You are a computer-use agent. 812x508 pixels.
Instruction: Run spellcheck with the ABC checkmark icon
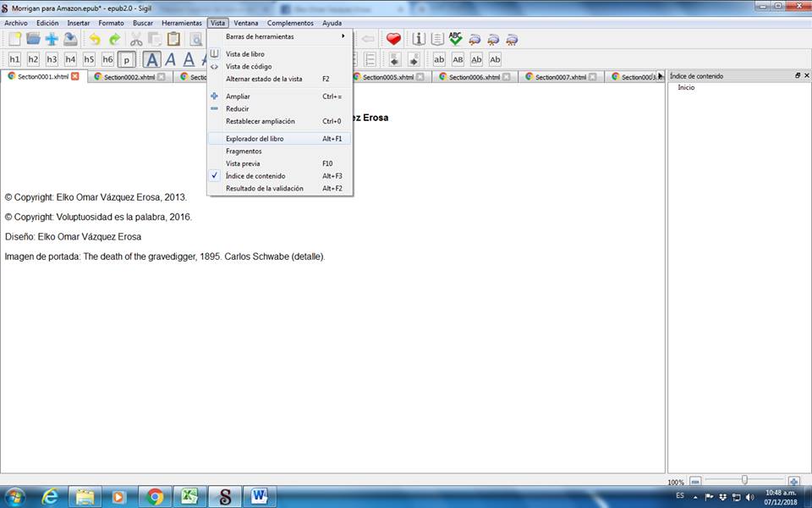point(456,39)
